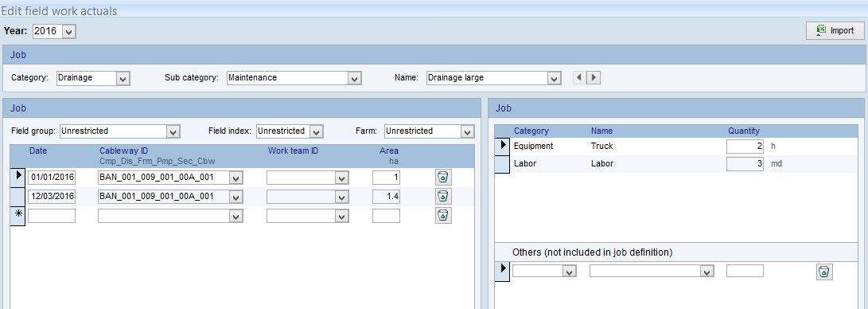Go to next job name arrow
The image size is (868, 309).
point(594,77)
